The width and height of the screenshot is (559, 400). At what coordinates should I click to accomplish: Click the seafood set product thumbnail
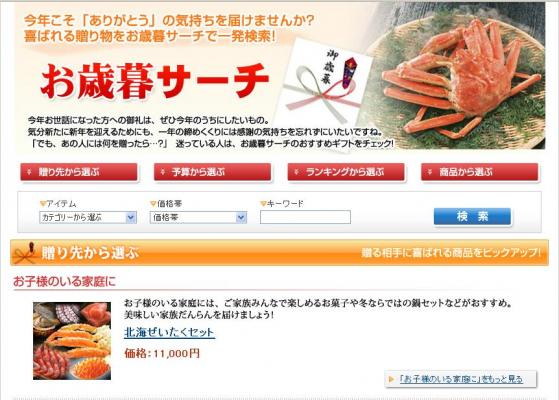[x=72, y=341]
